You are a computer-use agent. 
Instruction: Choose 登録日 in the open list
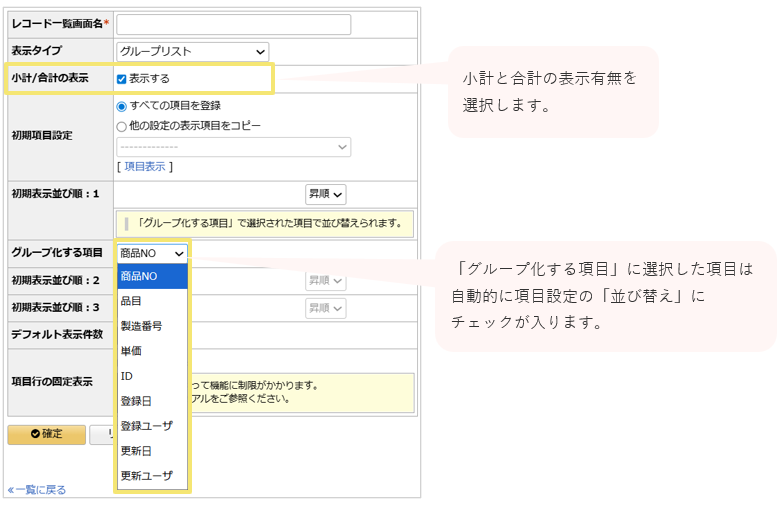(152, 401)
